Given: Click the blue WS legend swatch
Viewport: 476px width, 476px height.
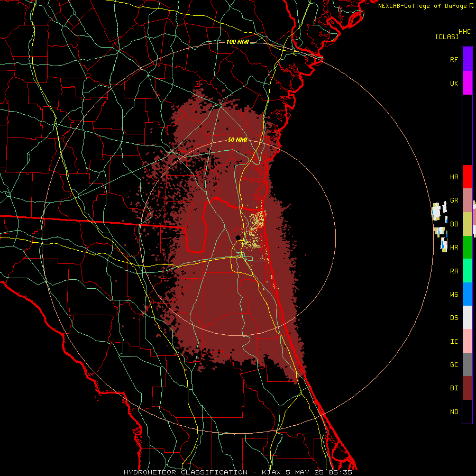Looking at the screenshot, I should pyautogui.click(x=467, y=294).
